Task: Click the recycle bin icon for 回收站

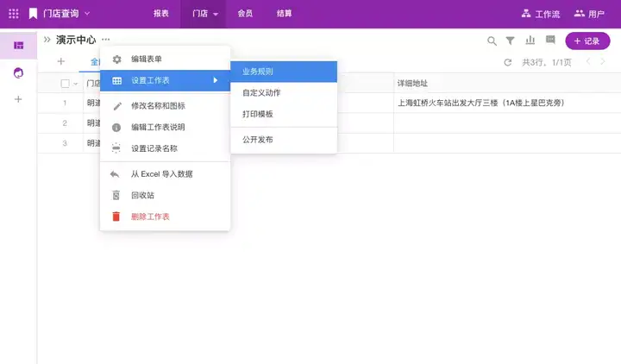Action: [116, 195]
